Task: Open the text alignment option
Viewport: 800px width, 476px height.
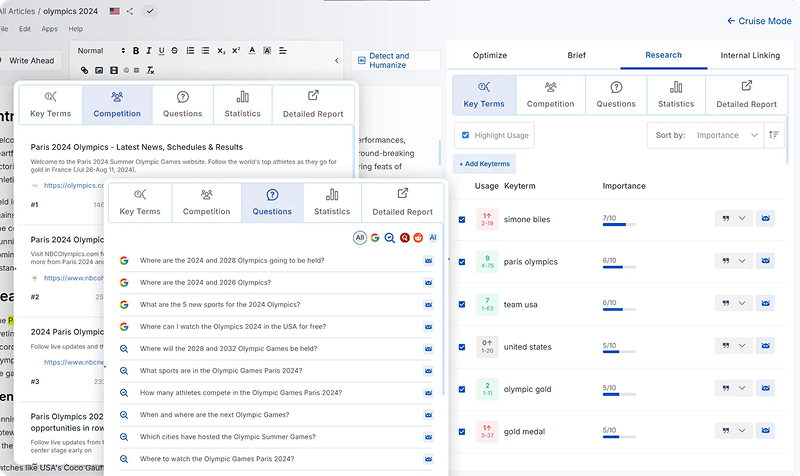Action: point(283,51)
